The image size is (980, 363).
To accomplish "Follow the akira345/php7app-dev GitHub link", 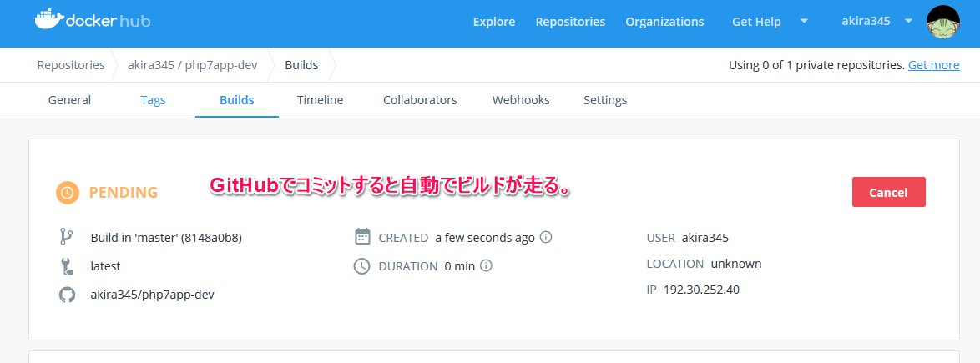I will [x=152, y=295].
